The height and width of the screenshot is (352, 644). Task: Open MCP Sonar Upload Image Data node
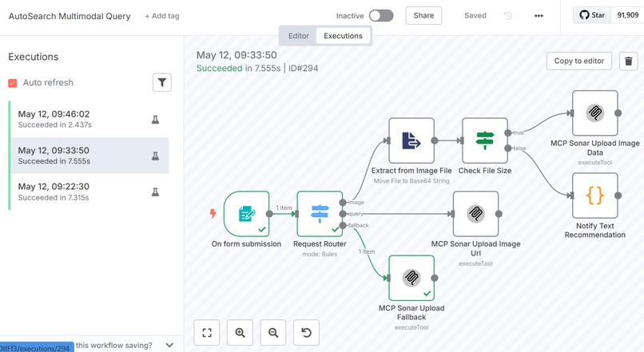pos(595,113)
